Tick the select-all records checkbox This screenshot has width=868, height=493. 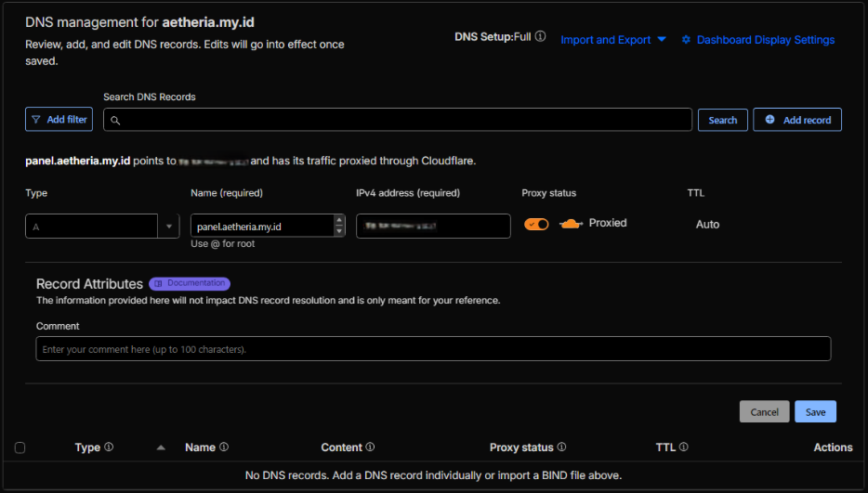(20, 448)
